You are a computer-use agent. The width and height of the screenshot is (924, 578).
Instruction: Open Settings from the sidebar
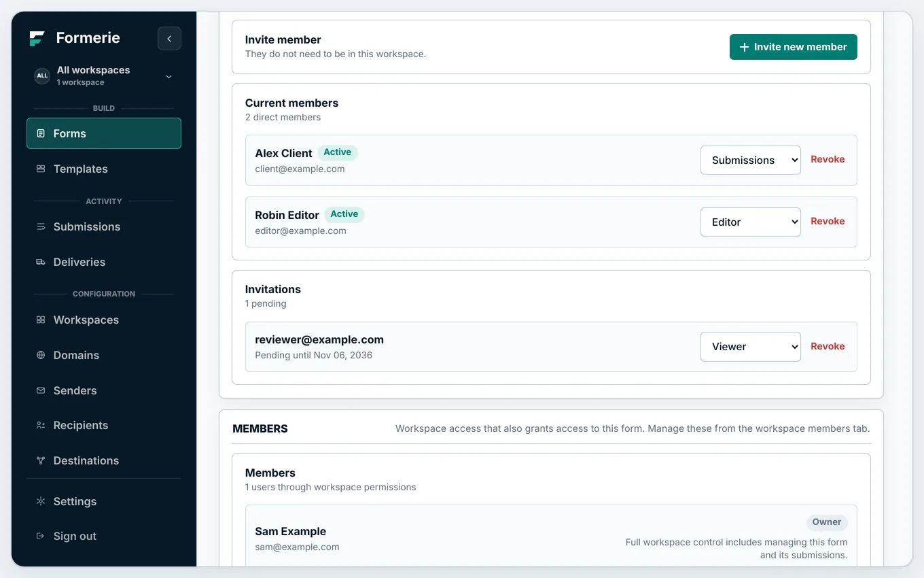pos(104,501)
